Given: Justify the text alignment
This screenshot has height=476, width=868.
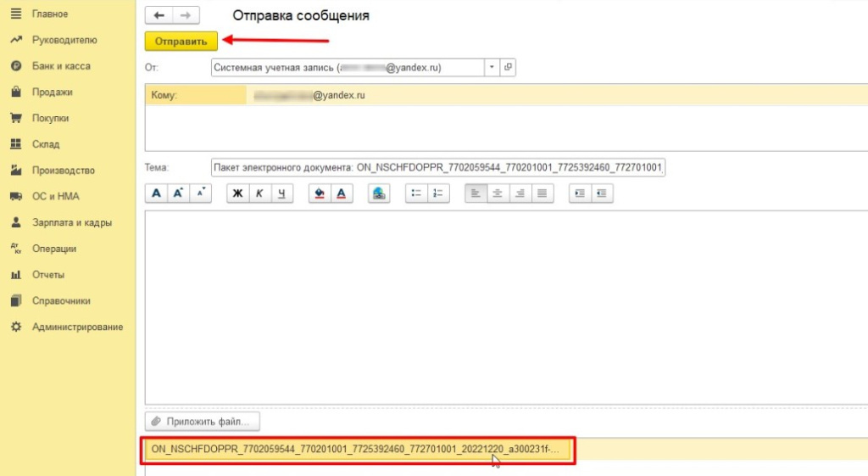Looking at the screenshot, I should tap(542, 193).
